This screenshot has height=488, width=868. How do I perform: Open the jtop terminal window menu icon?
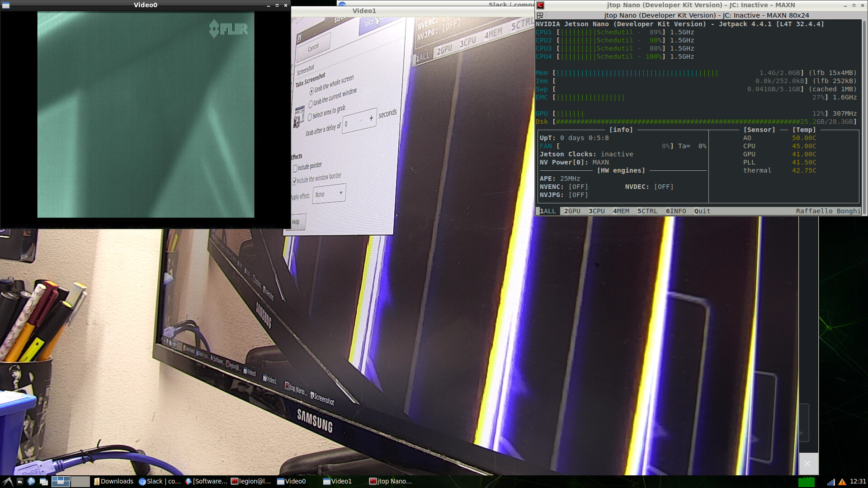coord(540,5)
